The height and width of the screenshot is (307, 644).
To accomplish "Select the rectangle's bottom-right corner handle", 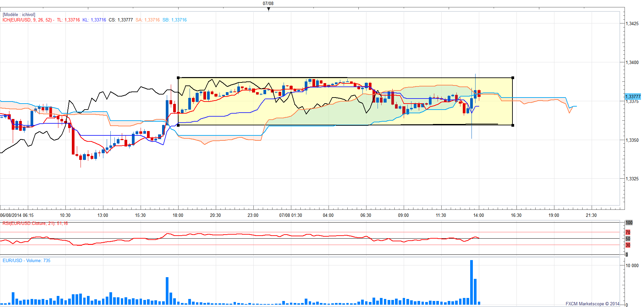I will click(x=512, y=125).
